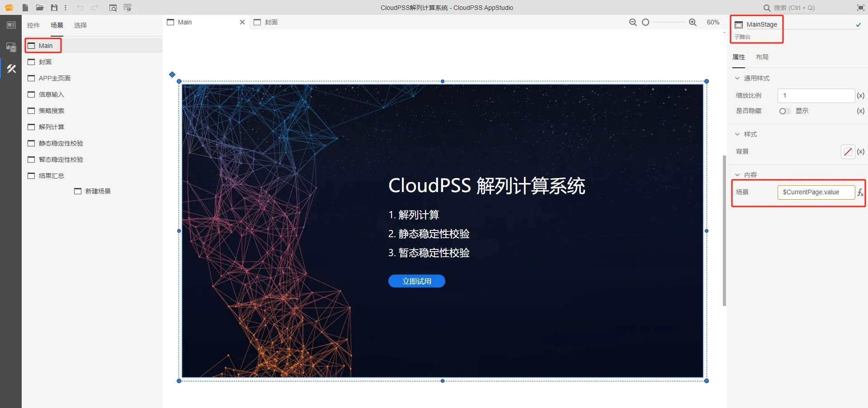Click the undo arrow in the toolbar
The width and height of the screenshot is (868, 408).
pyautogui.click(x=80, y=8)
